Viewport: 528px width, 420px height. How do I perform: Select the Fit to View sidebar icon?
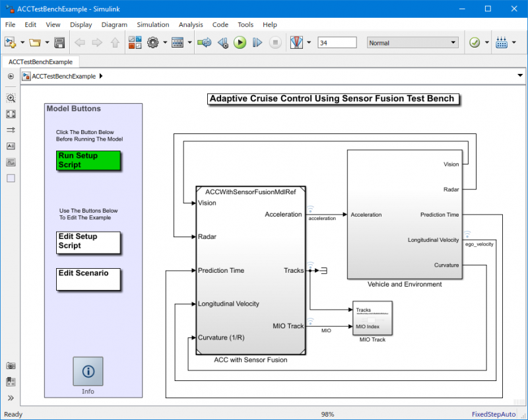11,114
